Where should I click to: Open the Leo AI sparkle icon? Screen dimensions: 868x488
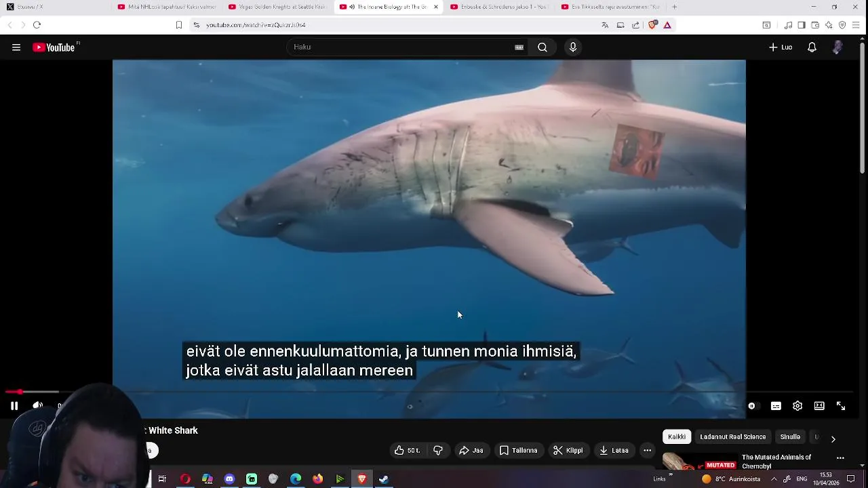(x=829, y=25)
